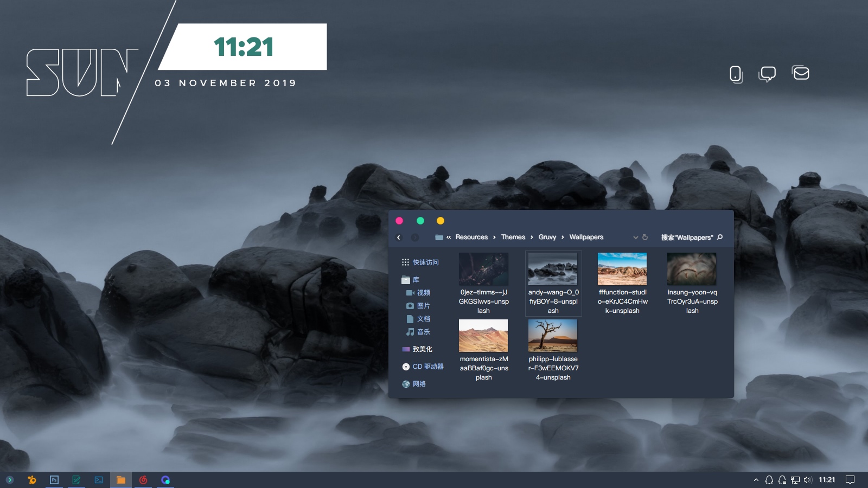Click the search magnifier icon

point(720,237)
